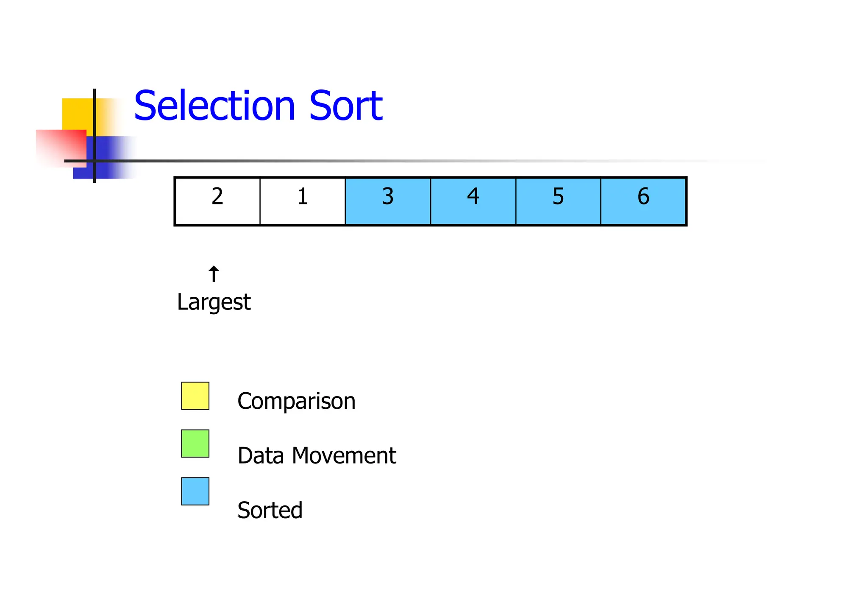Click the blue sorted cell showing 3
This screenshot has width=868, height=614.
tap(388, 201)
